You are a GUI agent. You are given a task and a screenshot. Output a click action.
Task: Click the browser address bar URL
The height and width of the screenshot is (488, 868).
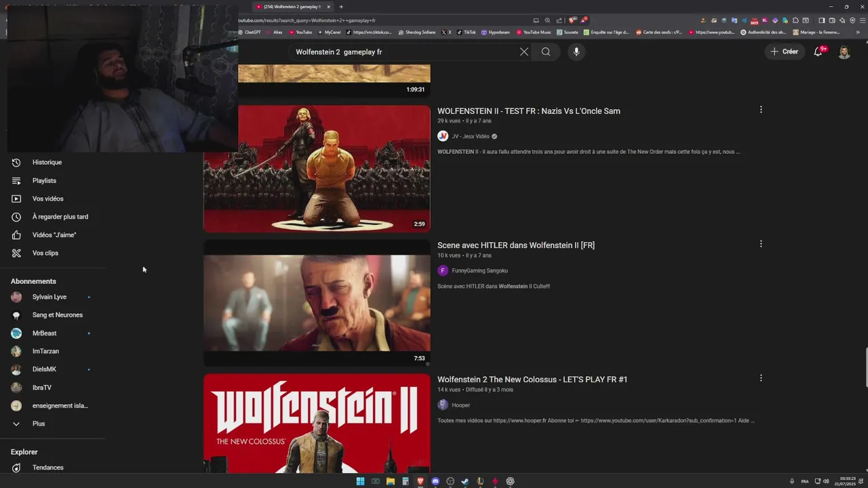click(305, 20)
